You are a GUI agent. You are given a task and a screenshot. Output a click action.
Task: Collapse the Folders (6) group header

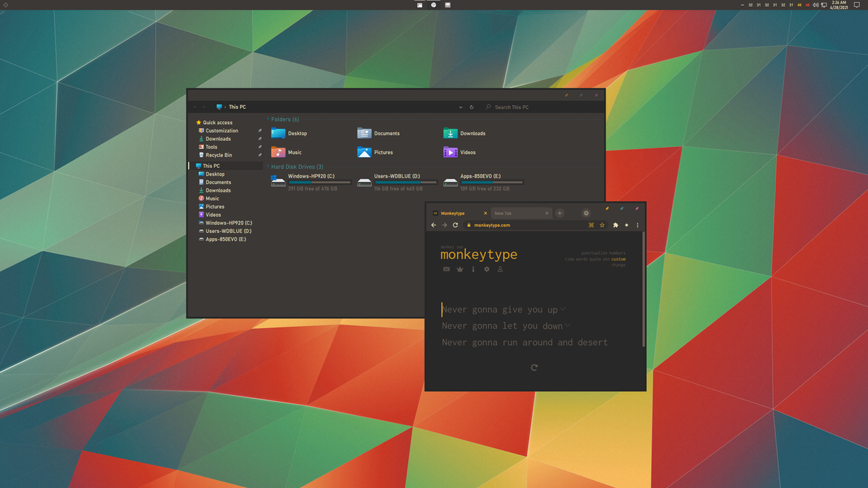click(285, 119)
